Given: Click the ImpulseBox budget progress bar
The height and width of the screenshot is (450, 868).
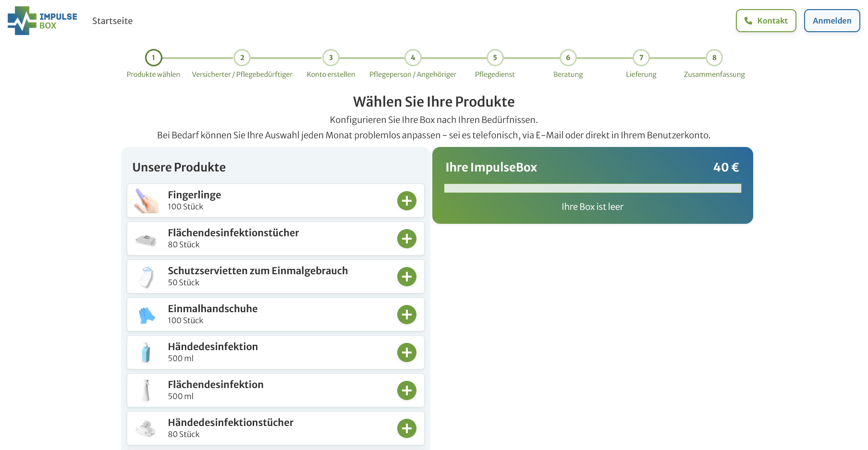Looking at the screenshot, I should point(592,188).
